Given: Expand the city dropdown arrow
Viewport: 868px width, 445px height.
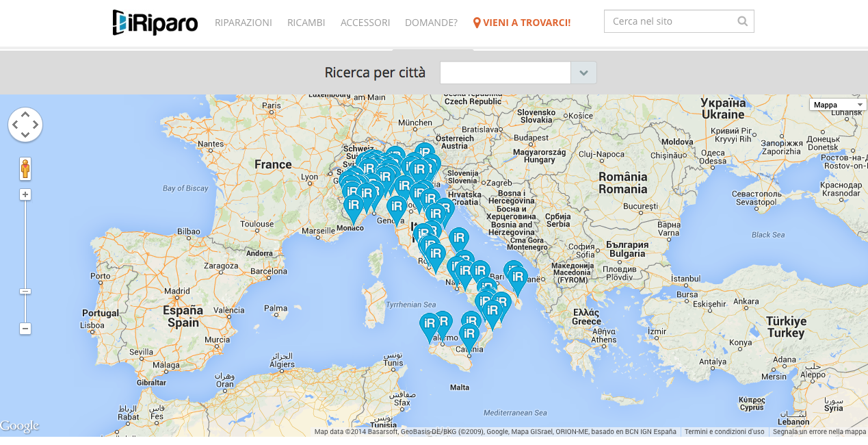Looking at the screenshot, I should coord(583,73).
